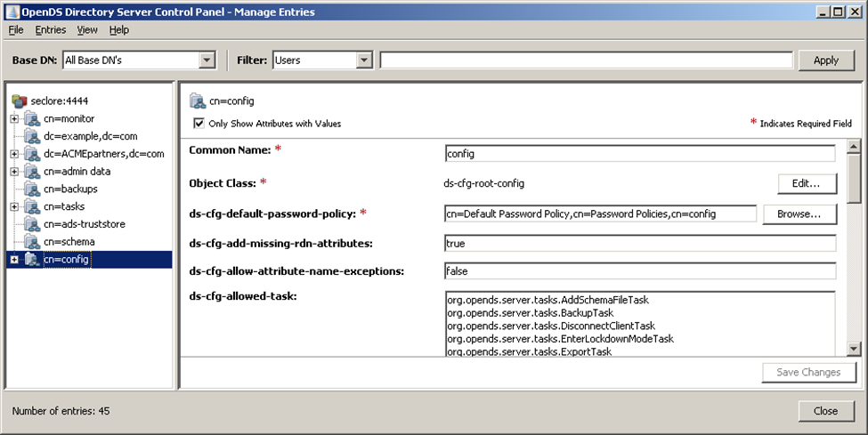
Task: Click the BackupTask line in allowed tasks
Action: point(531,313)
